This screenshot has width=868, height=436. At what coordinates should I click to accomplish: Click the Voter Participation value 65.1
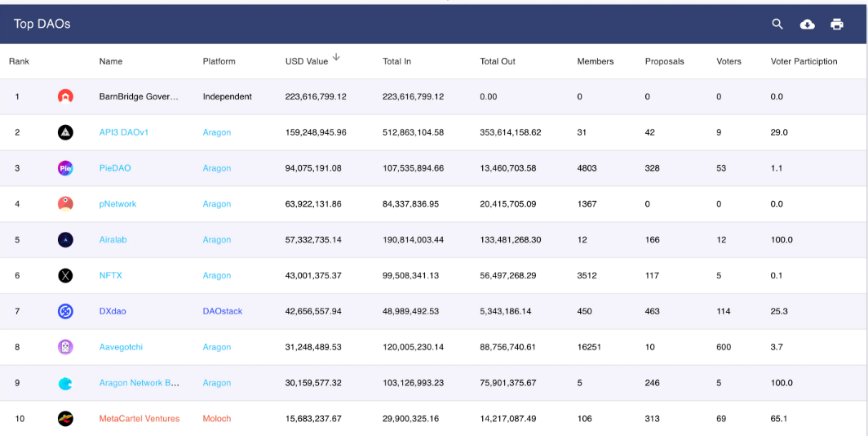point(779,419)
